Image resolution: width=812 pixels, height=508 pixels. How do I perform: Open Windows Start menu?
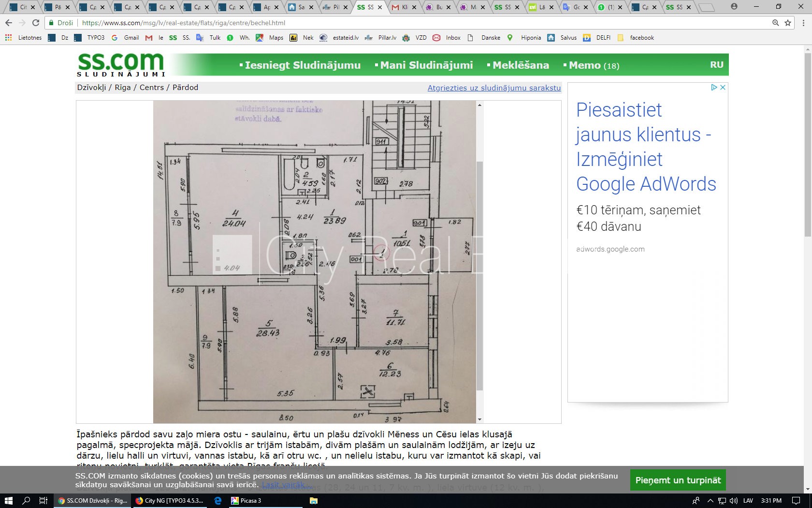tap(8, 501)
